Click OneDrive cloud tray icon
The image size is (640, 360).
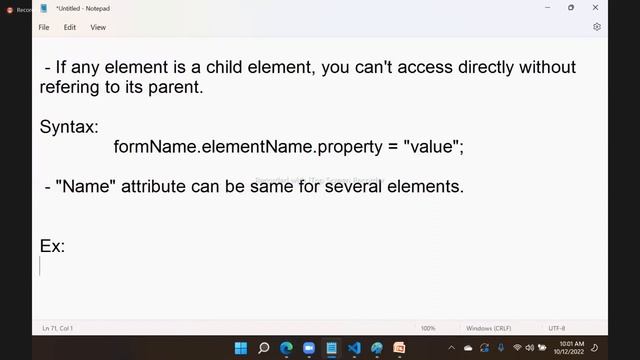coord(468,348)
